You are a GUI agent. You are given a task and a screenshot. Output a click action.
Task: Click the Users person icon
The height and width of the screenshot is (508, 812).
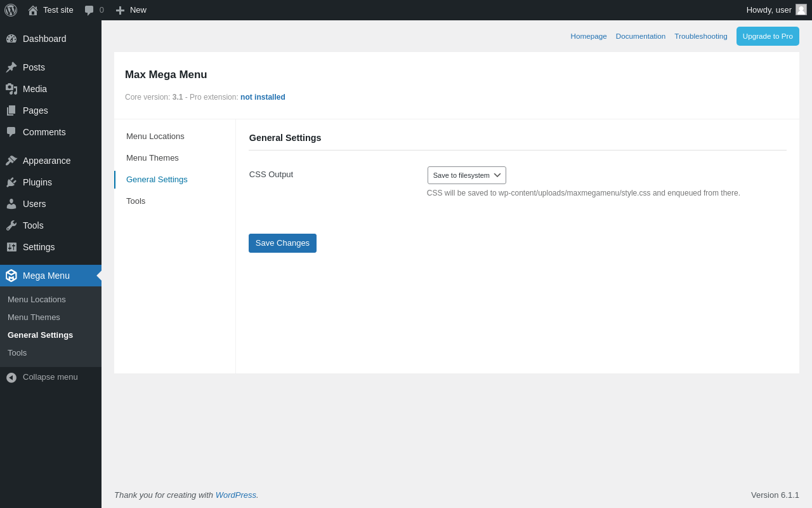click(x=11, y=204)
